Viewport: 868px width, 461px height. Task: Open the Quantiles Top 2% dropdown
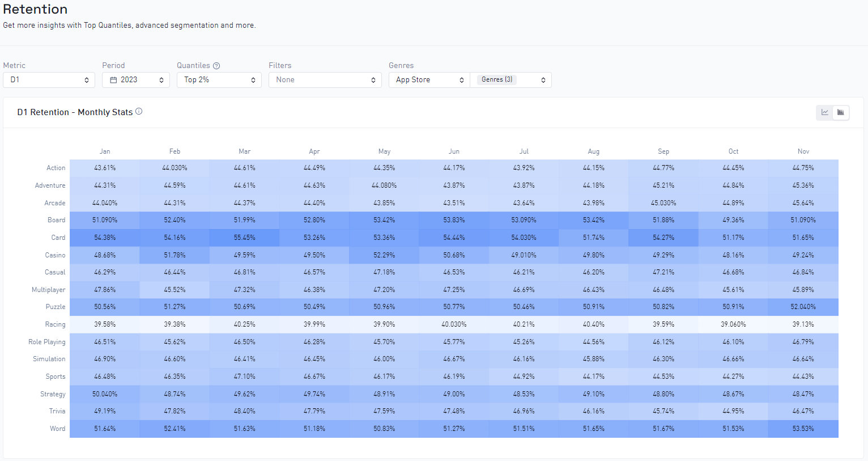click(x=219, y=80)
